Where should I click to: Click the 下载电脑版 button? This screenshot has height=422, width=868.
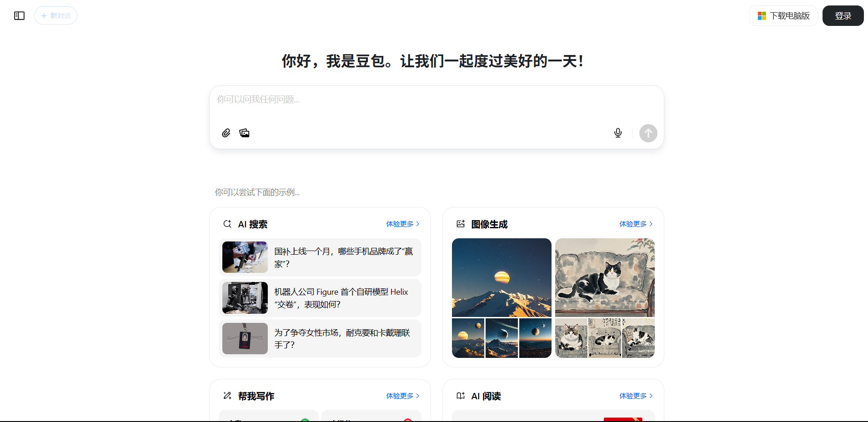[x=783, y=15]
